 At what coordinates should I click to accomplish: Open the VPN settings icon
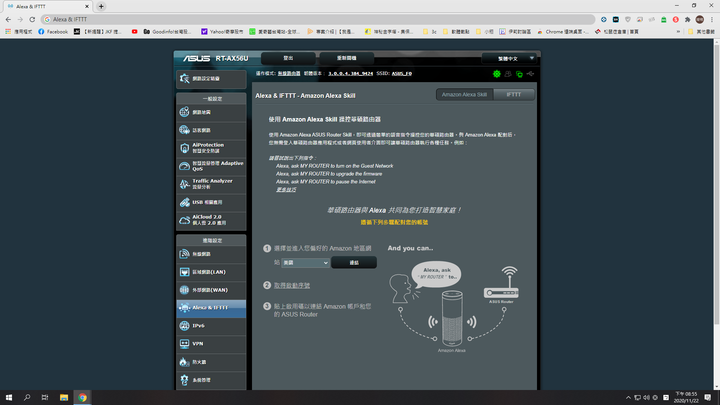coord(185,343)
